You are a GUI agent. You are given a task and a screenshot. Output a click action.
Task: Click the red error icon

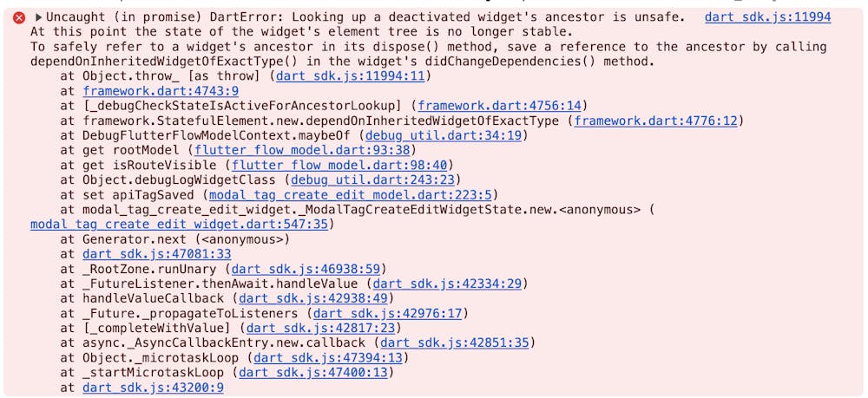click(19, 17)
